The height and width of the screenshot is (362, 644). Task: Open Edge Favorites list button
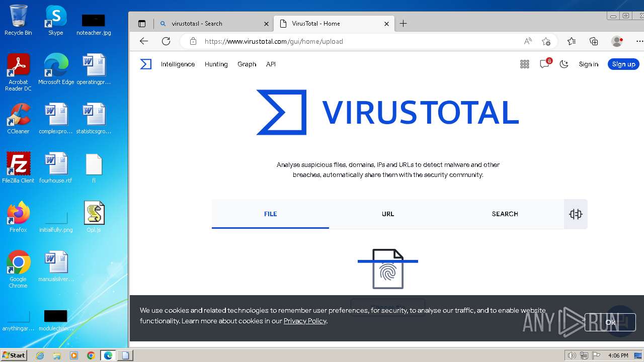572,41
